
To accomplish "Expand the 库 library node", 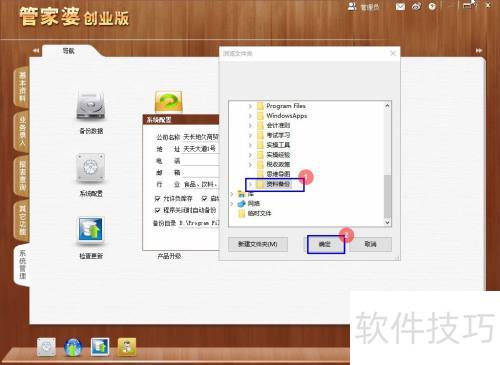I will coord(232,194).
